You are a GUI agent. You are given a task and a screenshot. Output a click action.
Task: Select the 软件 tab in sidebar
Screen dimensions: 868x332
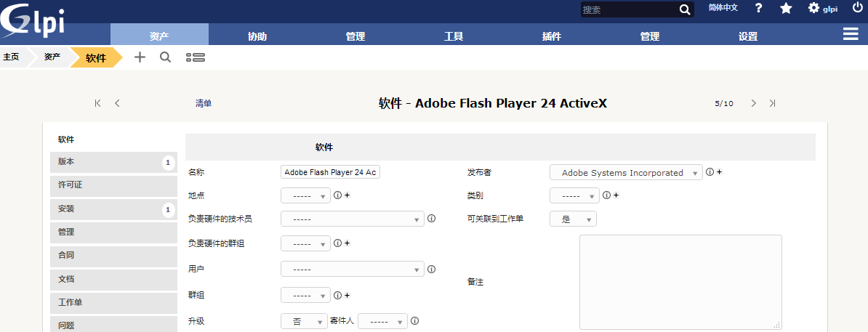point(113,139)
